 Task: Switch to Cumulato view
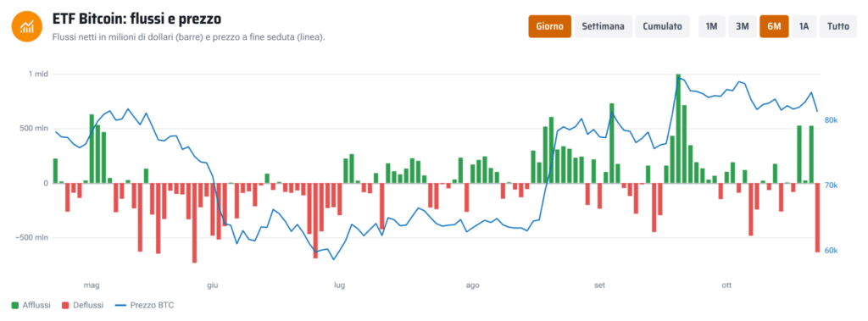click(662, 26)
